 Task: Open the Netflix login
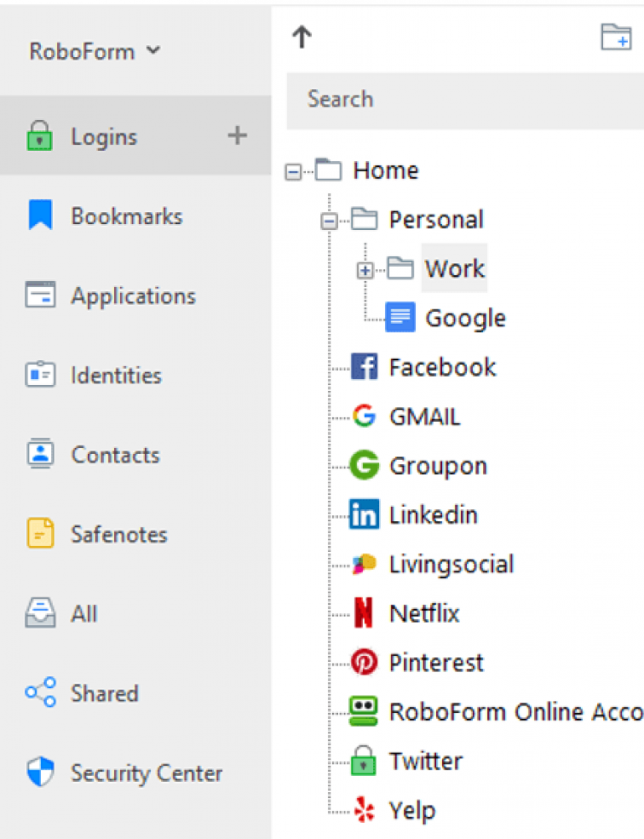coord(424,613)
